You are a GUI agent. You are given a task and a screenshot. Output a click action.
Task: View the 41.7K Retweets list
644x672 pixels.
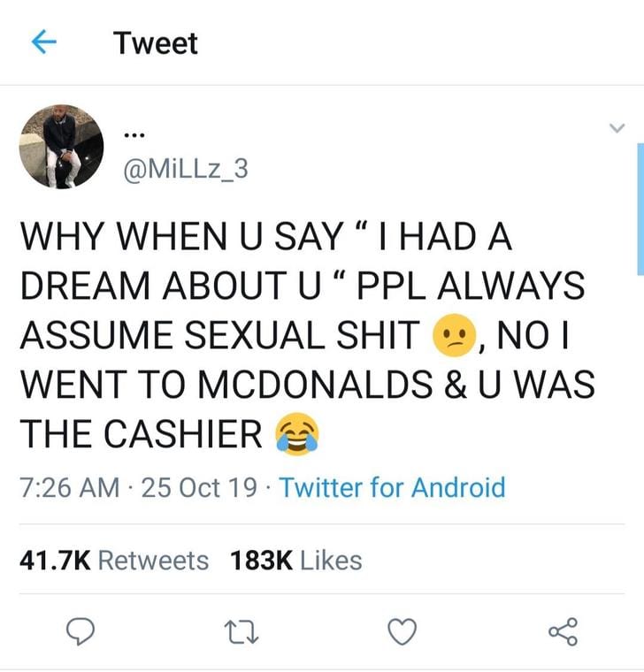(x=114, y=561)
